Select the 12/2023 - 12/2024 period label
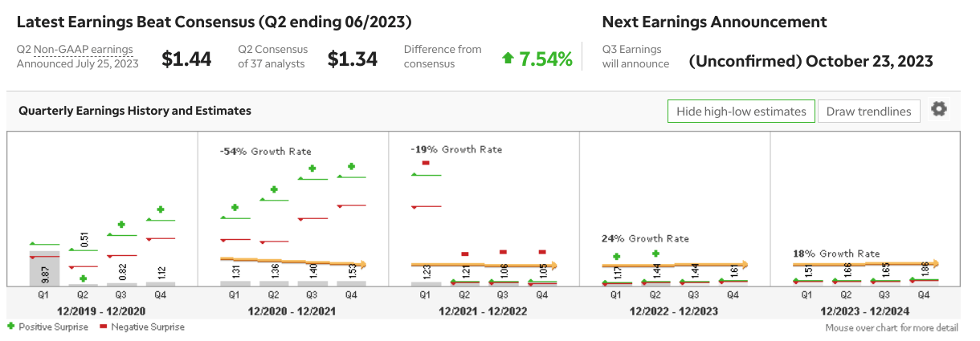Viewport: 980px width, 341px height. tap(866, 311)
